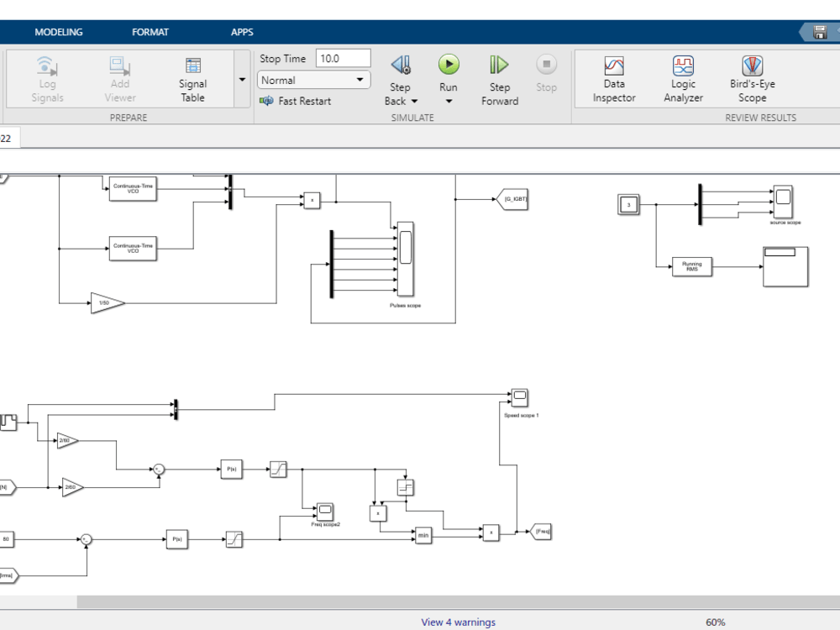Click the Step Back icon

click(x=401, y=66)
